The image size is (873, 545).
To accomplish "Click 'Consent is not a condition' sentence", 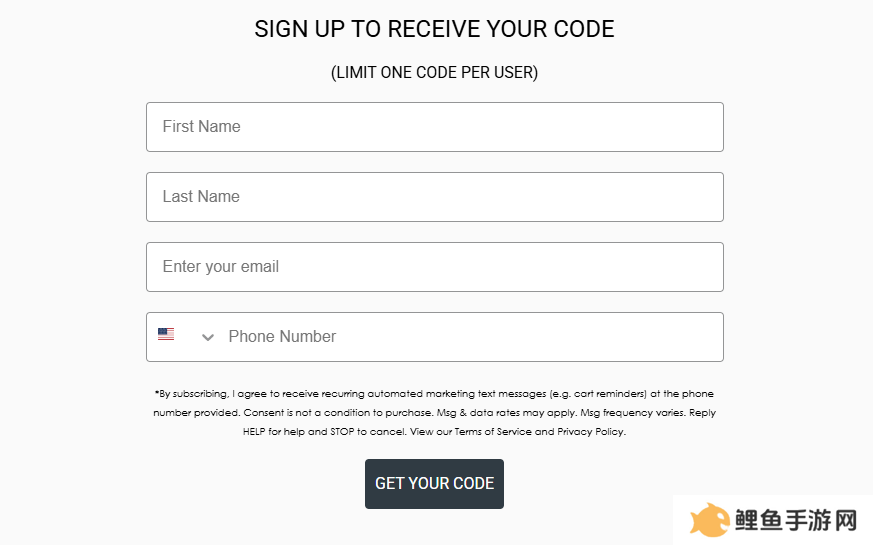I will (x=338, y=413).
